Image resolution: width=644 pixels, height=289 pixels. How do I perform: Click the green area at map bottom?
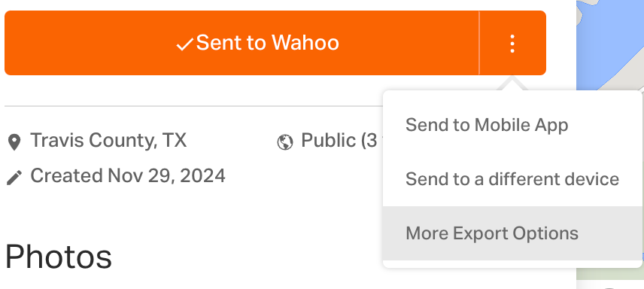tap(610, 275)
